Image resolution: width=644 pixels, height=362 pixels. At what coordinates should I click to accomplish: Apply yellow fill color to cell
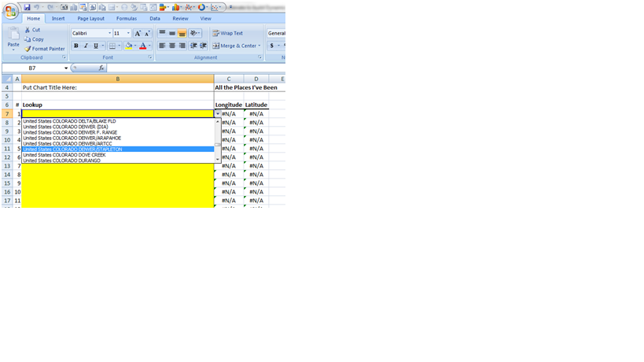pyautogui.click(x=128, y=46)
